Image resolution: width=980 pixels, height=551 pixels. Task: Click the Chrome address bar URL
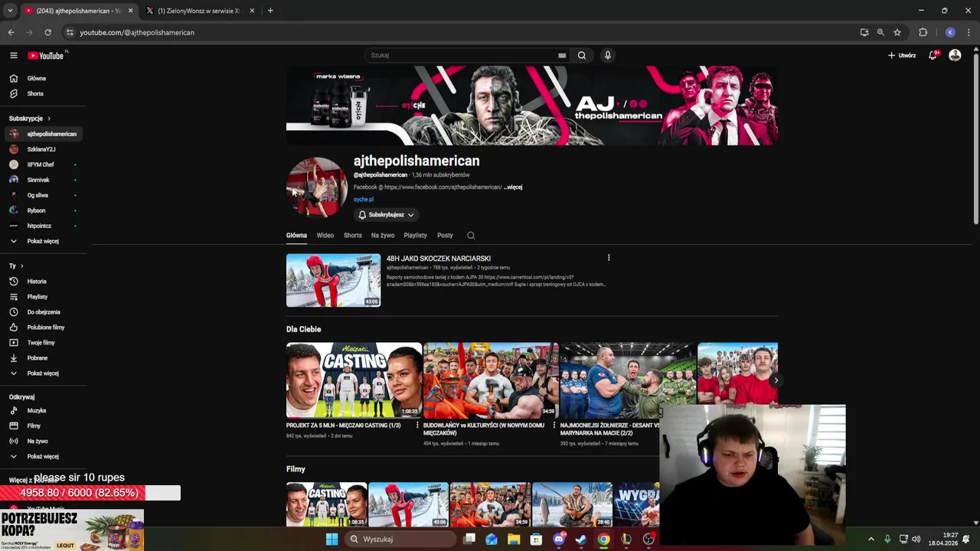coord(137,32)
